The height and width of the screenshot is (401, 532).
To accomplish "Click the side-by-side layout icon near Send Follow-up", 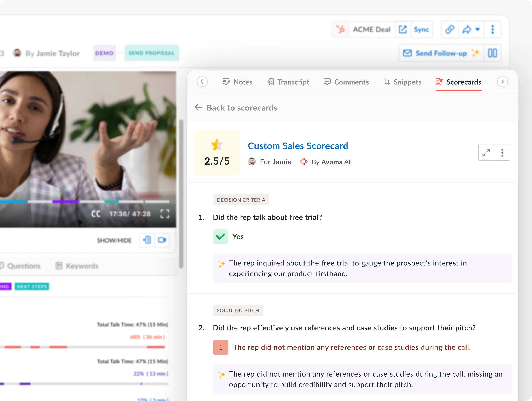I will click(492, 53).
